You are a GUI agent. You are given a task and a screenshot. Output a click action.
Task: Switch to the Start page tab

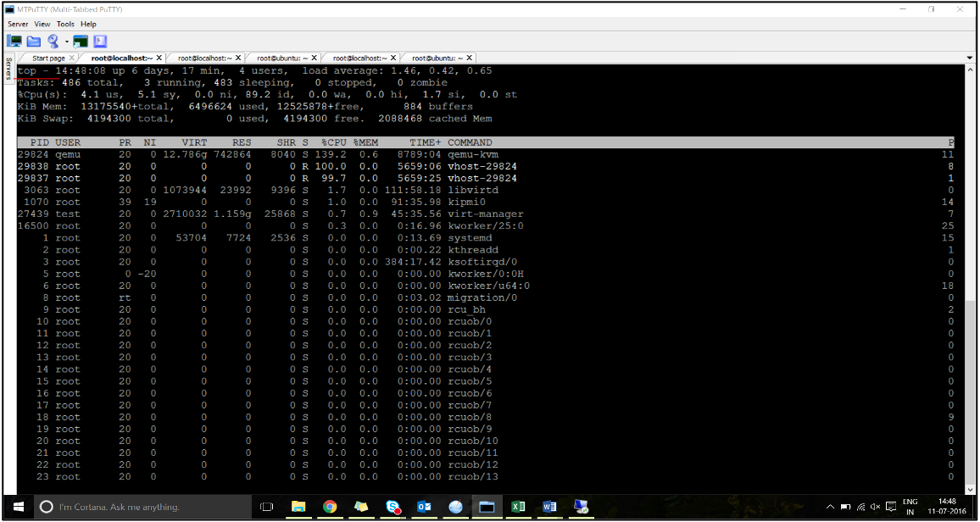tap(48, 58)
